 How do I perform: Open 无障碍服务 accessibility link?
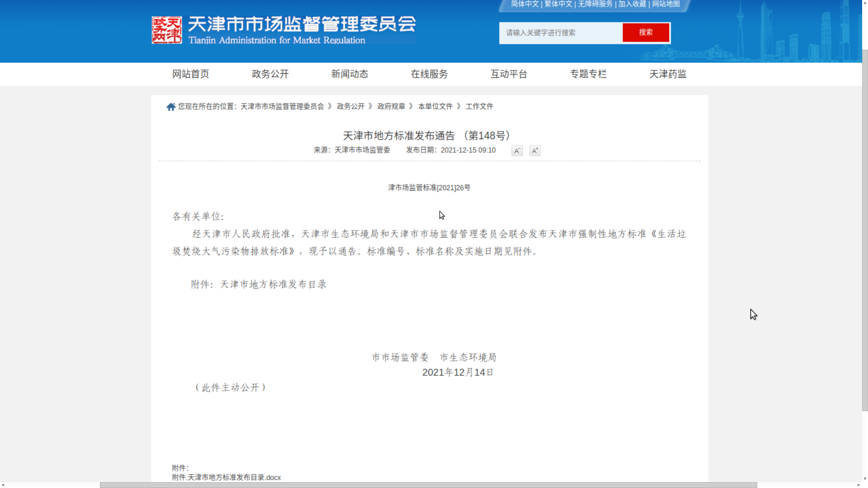[x=595, y=4]
